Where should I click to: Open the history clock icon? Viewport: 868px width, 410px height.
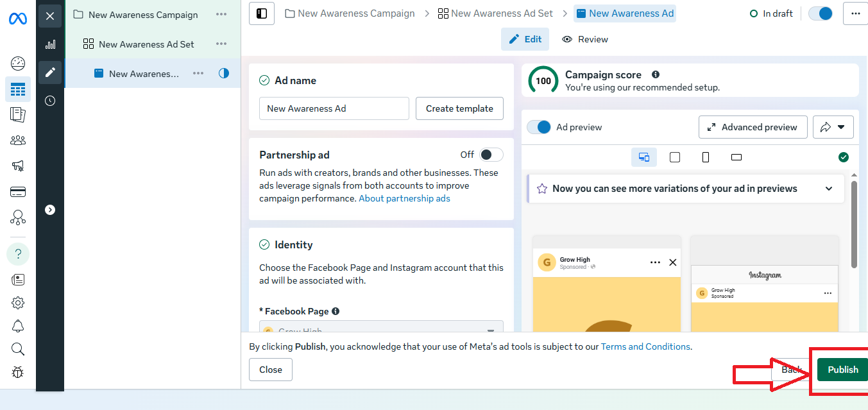50,101
